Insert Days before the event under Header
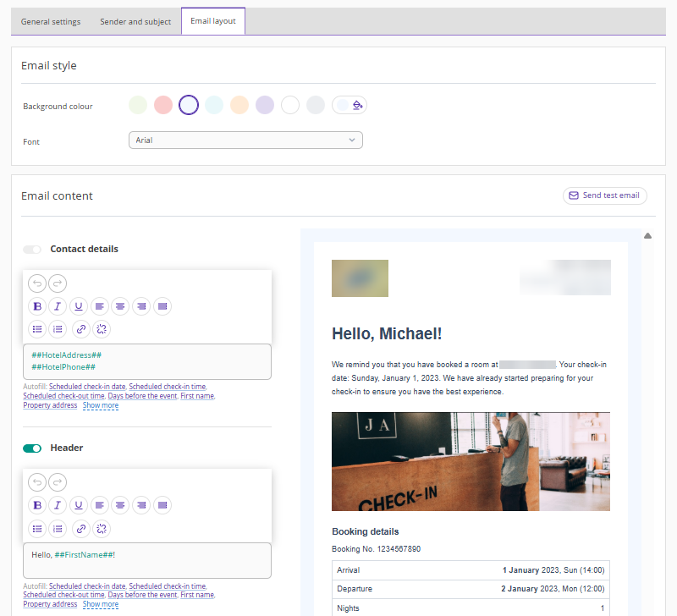Viewport: 677px width, 616px height. [x=142, y=595]
